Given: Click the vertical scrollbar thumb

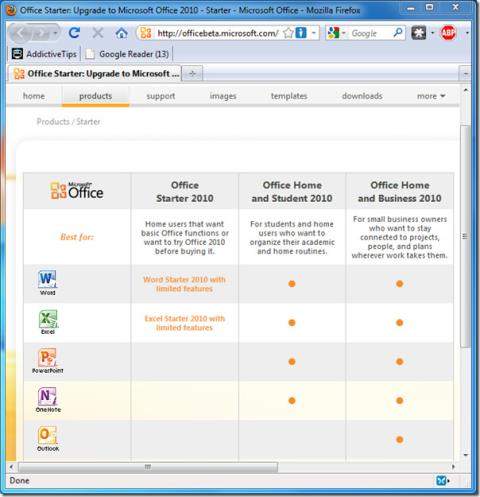Looking at the screenshot, I should pos(465,236).
